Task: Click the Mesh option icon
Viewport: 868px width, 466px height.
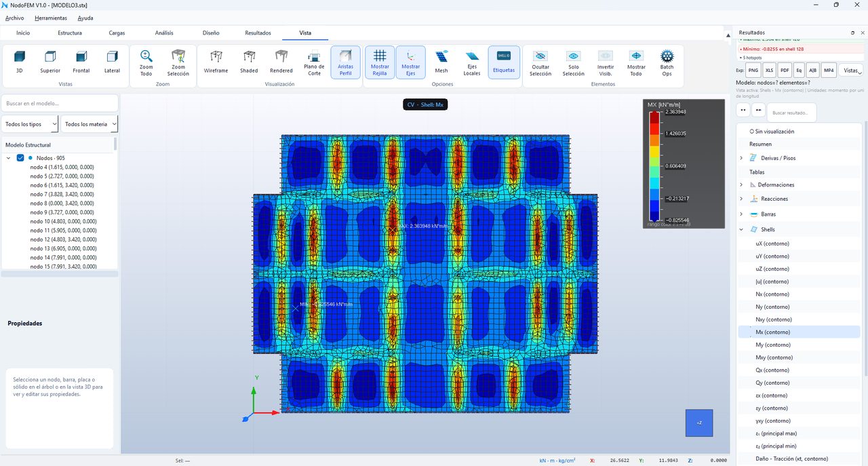Action: [441, 56]
